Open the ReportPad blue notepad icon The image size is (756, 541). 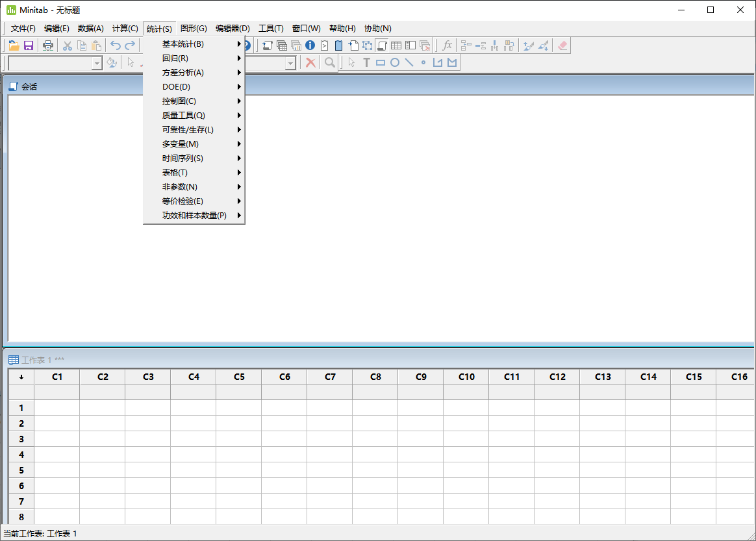click(x=338, y=46)
